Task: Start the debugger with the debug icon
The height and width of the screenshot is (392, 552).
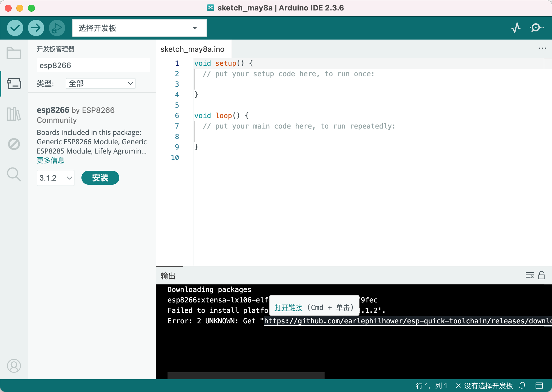Action: tap(57, 28)
